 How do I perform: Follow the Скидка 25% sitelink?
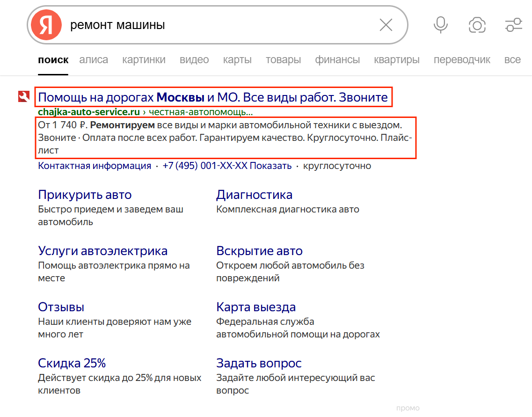72,363
